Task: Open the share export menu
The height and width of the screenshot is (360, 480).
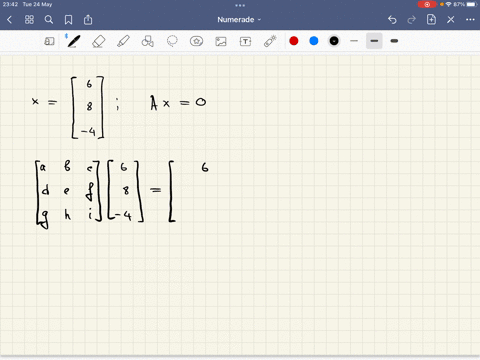Action: coord(88,20)
